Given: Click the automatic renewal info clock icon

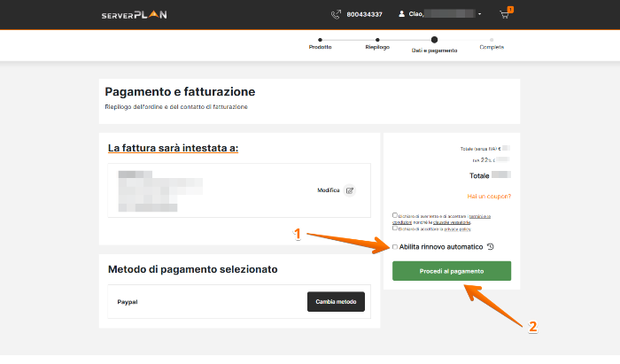Looking at the screenshot, I should [491, 247].
